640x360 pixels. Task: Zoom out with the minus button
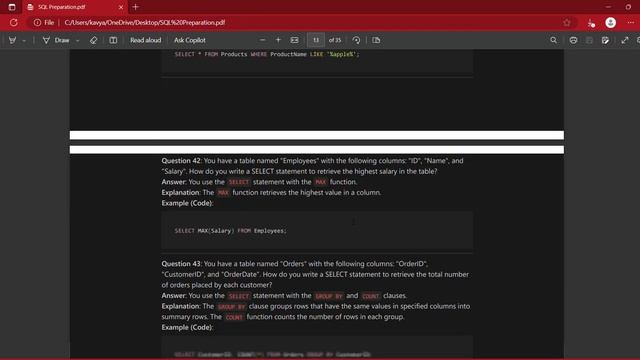262,40
